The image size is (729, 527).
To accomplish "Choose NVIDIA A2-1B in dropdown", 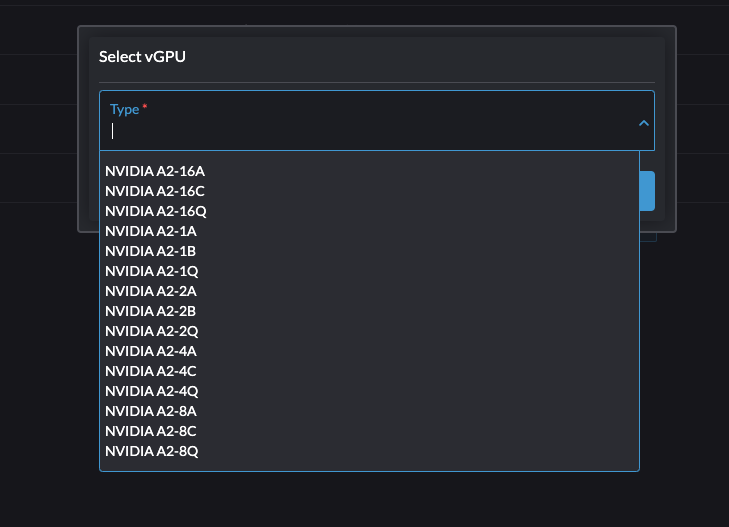I will pyautogui.click(x=151, y=251).
